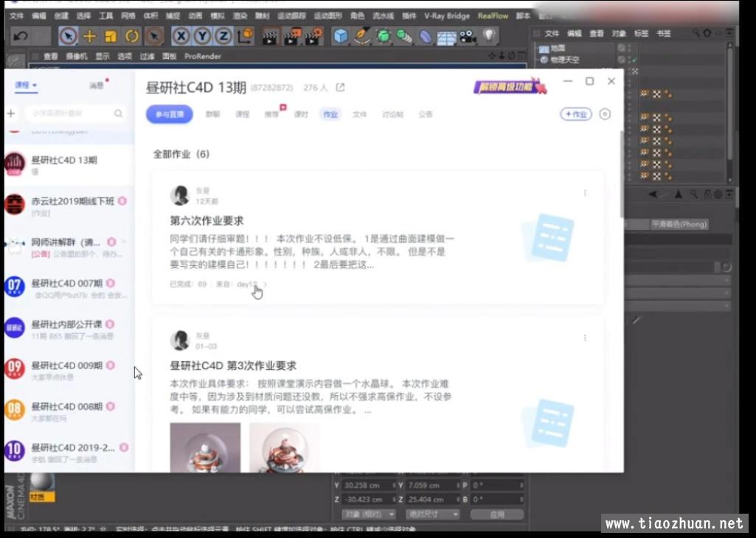Open the 昼研社C4D 008期 group

(69, 411)
